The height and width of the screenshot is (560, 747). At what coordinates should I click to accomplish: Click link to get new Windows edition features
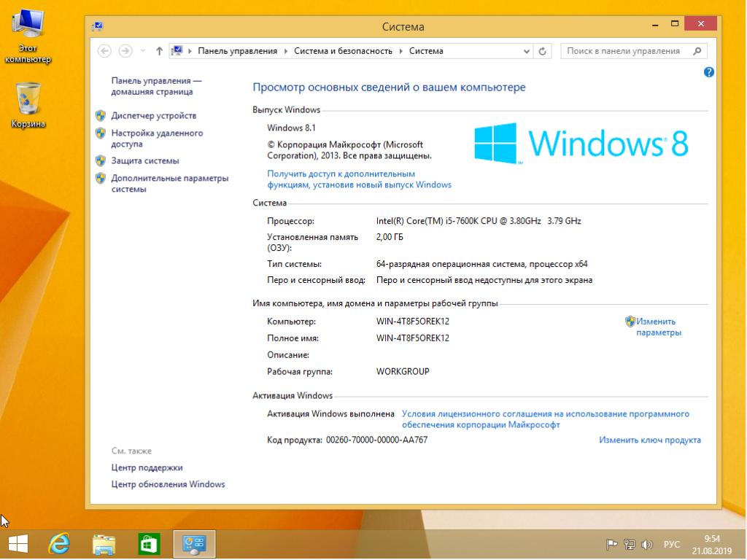(x=359, y=179)
